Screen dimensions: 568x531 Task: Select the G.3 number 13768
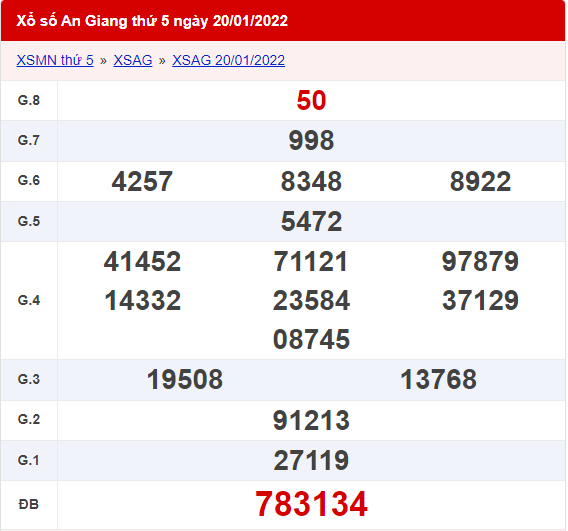[438, 379]
